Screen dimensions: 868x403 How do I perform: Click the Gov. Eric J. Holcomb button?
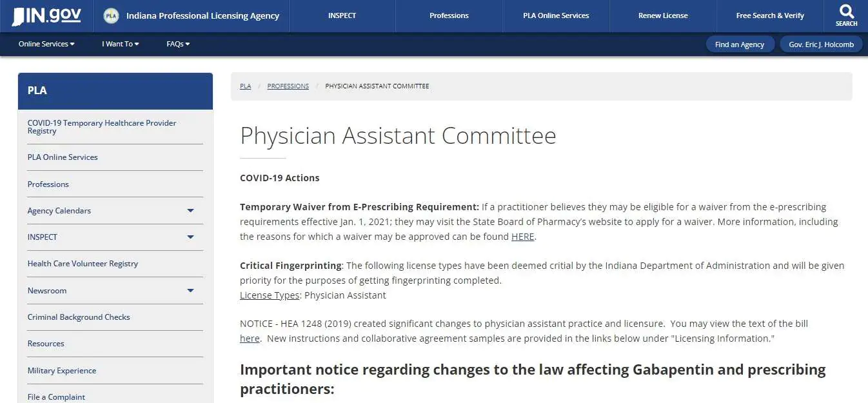click(820, 44)
